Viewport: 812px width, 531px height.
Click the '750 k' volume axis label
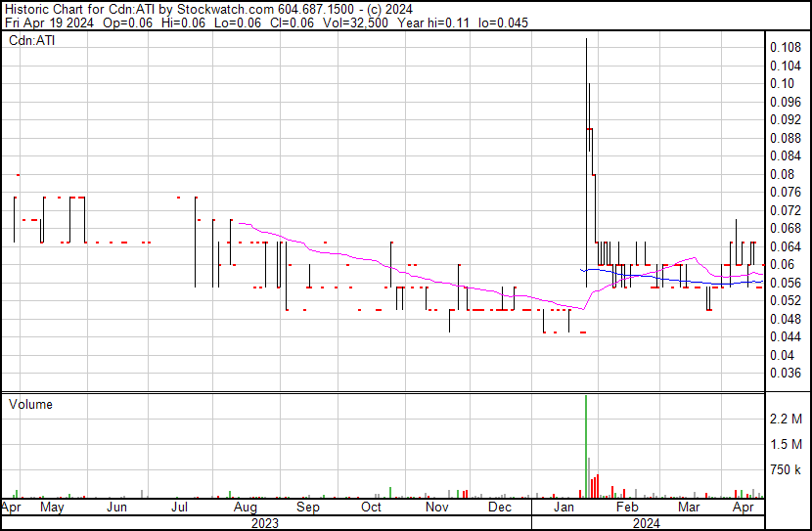(x=786, y=470)
